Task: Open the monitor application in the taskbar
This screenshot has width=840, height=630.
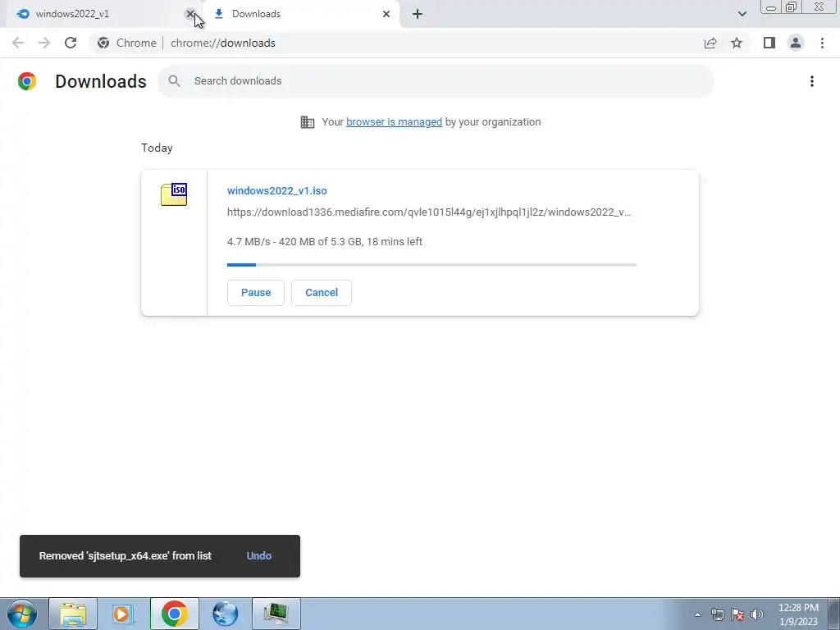Action: (x=276, y=614)
